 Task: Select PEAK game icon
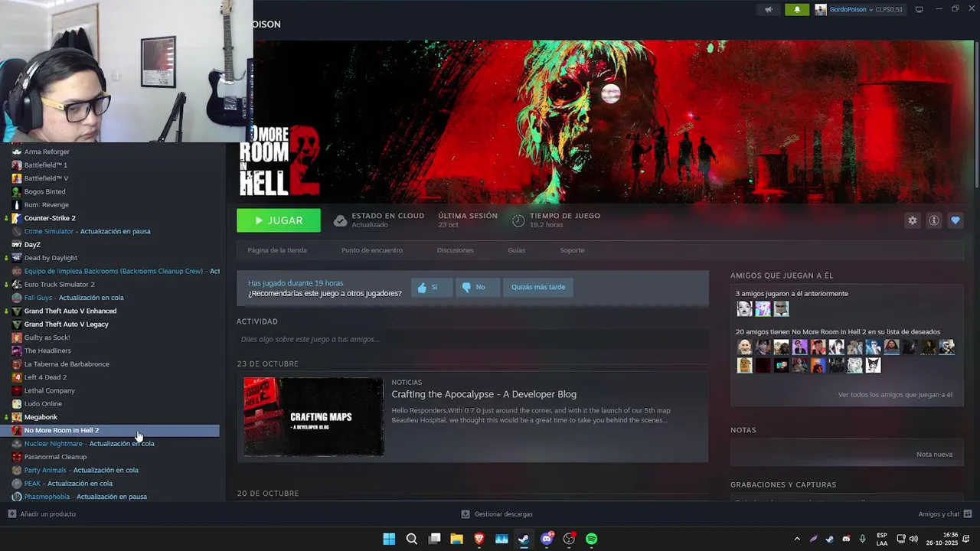coord(17,483)
